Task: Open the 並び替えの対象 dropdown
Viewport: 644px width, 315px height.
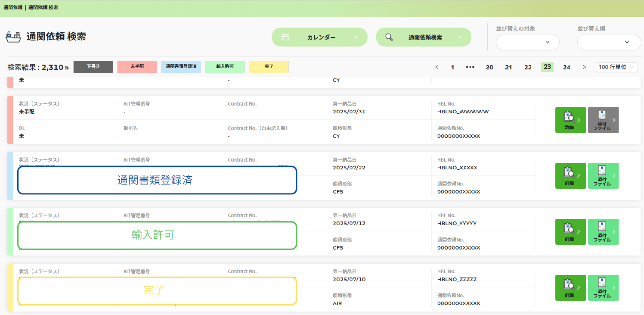Action: pyautogui.click(x=528, y=42)
